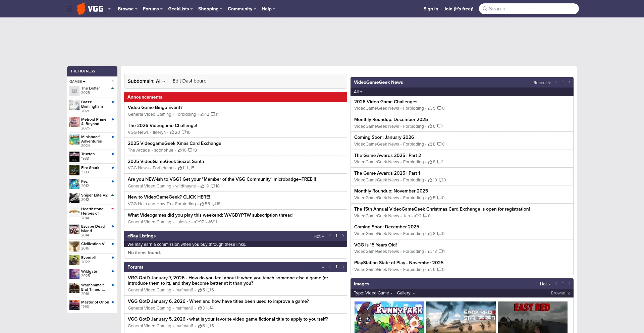Open the BunnyPark image thumbnail

point(389,317)
